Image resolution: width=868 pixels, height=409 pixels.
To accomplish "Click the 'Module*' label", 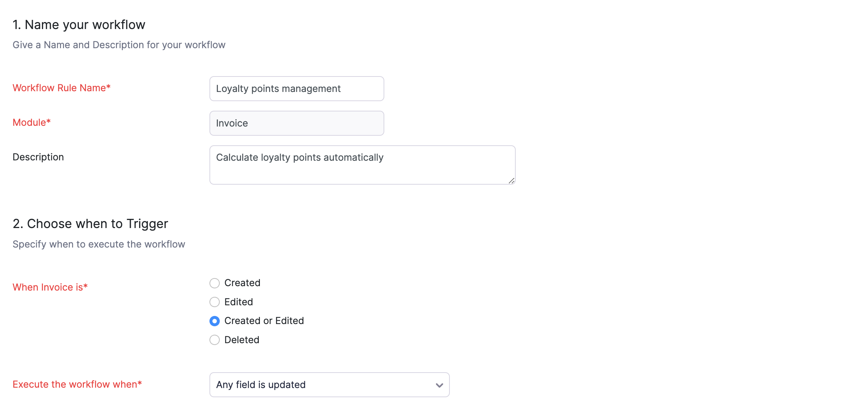I will click(32, 122).
